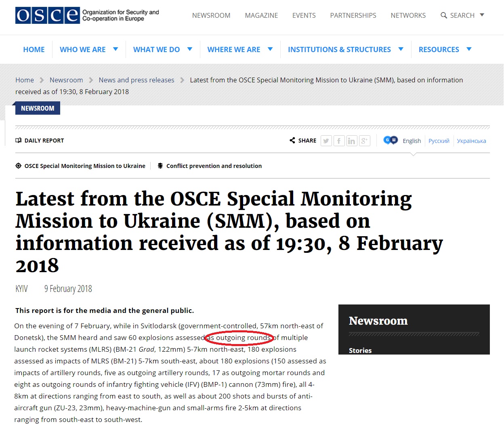Click the Daily Report book icon
The height and width of the screenshot is (424, 504).
point(18,141)
